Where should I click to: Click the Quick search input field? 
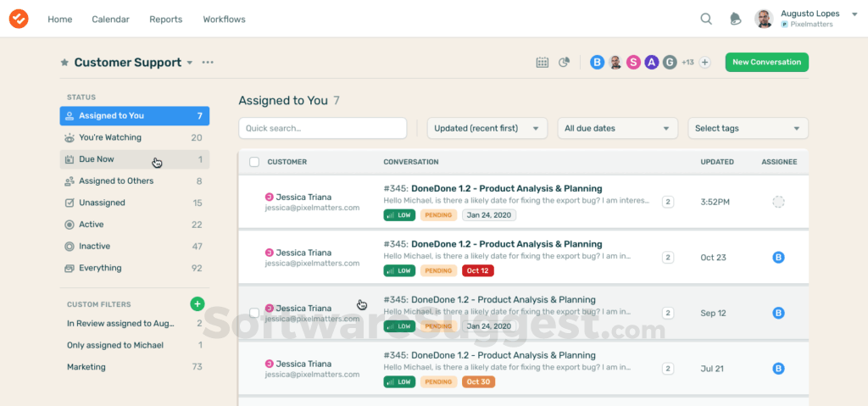coord(322,128)
